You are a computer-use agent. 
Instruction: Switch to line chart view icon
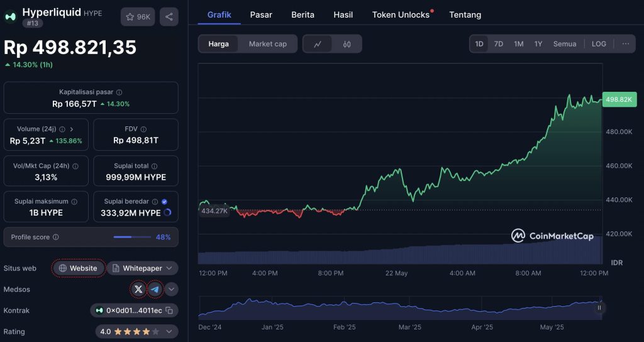[x=318, y=44]
